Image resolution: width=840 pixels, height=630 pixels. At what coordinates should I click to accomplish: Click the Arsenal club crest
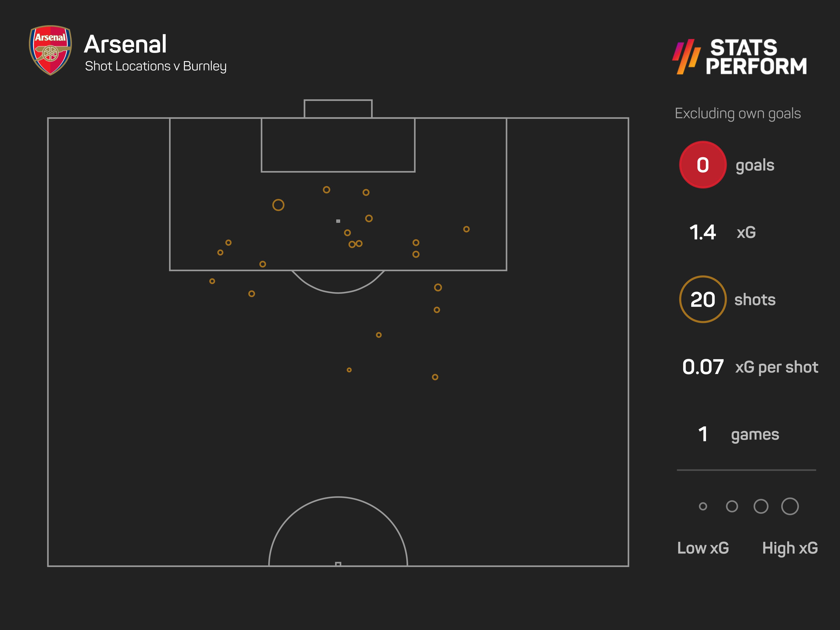pyautogui.click(x=51, y=50)
